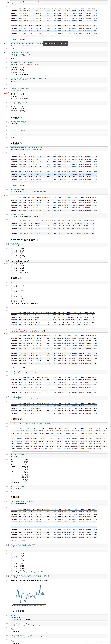Viewport: 111px width, 644px height.
Task: Open the "1 赋值操作" section heading
Action: click(16, 118)
